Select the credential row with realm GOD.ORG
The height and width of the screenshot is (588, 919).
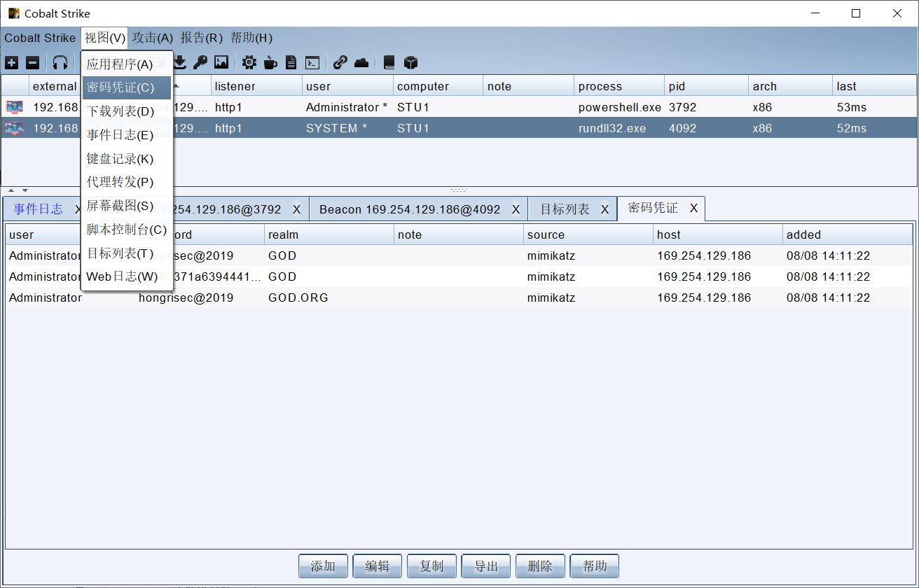coord(459,297)
